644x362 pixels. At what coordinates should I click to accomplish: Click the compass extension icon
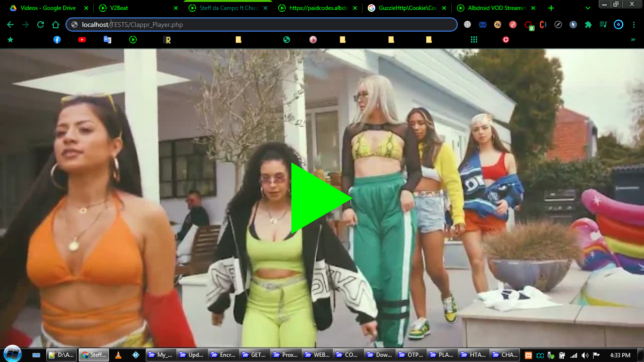coord(558,25)
